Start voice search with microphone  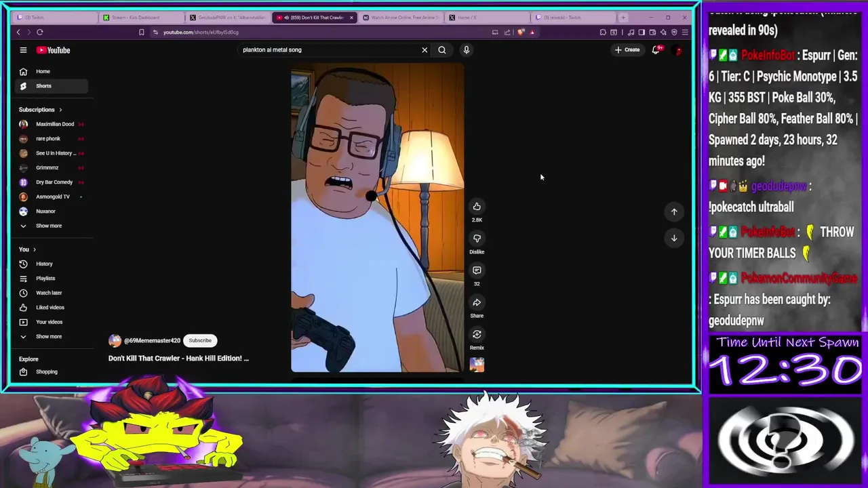click(466, 49)
